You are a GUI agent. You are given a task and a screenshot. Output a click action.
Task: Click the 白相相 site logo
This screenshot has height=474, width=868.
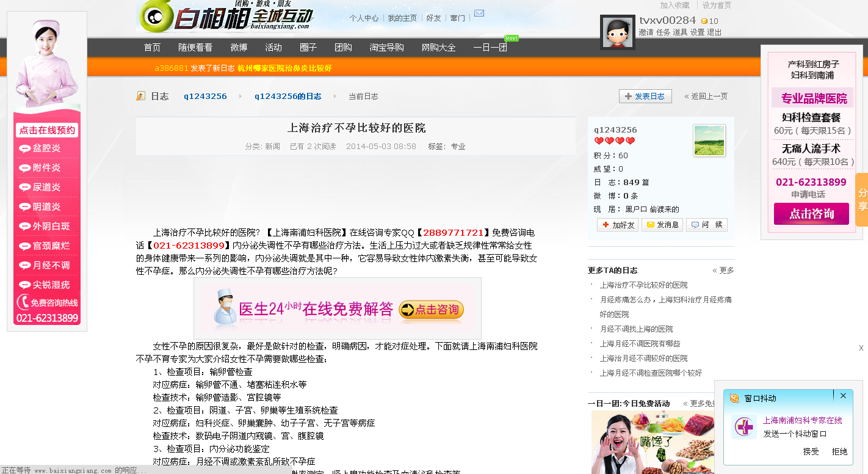(201, 16)
